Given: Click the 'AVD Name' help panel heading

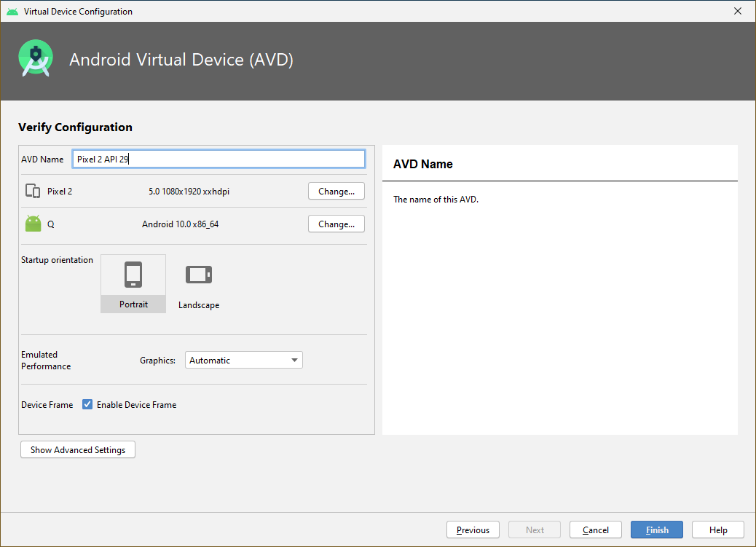Looking at the screenshot, I should pos(423,164).
